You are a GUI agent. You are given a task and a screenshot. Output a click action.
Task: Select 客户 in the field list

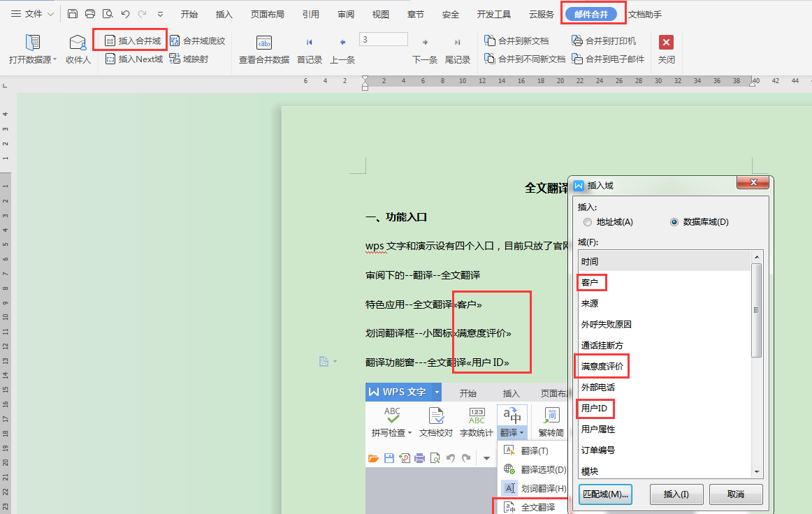[665, 283]
